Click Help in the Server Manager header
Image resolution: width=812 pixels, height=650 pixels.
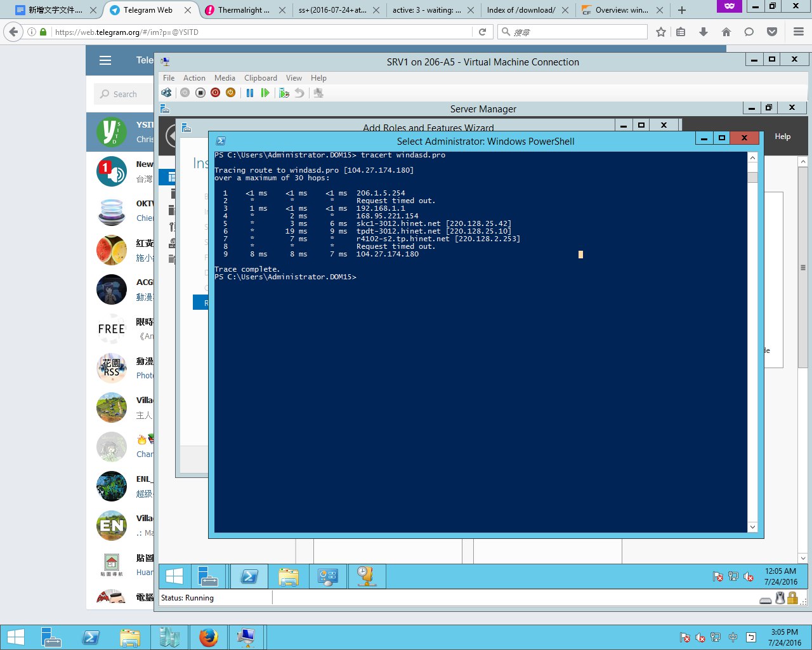click(782, 136)
